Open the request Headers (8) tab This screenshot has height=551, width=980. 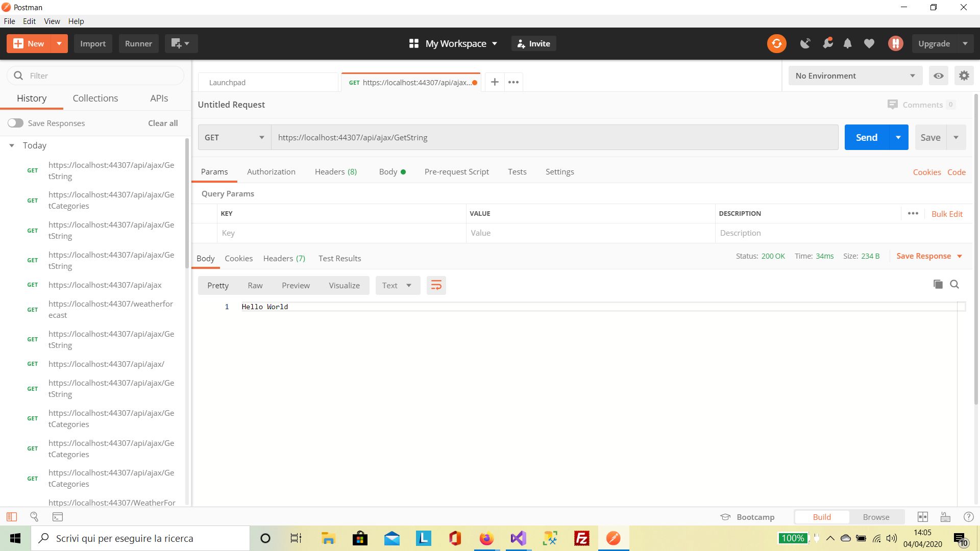coord(336,171)
